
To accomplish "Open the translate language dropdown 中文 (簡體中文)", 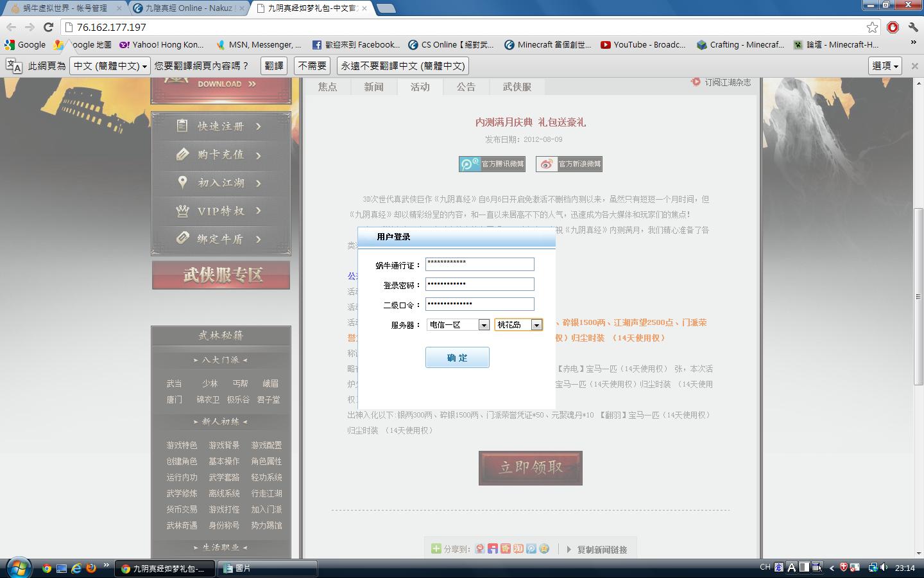I will [110, 66].
